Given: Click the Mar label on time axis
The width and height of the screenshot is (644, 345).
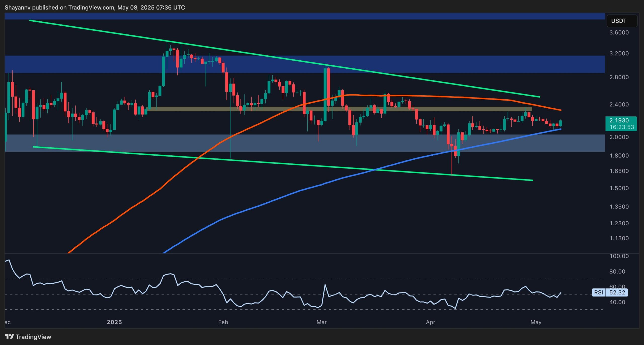Looking at the screenshot, I should pos(321,322).
